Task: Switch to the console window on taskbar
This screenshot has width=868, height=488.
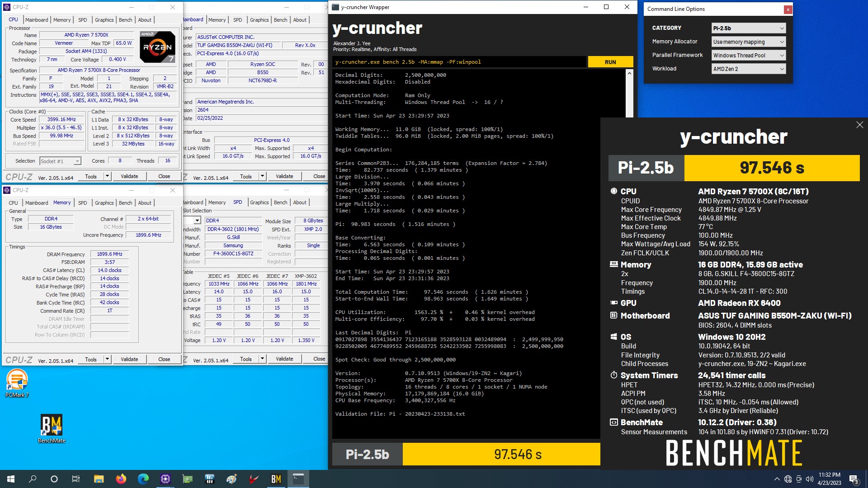Action: tap(298, 479)
